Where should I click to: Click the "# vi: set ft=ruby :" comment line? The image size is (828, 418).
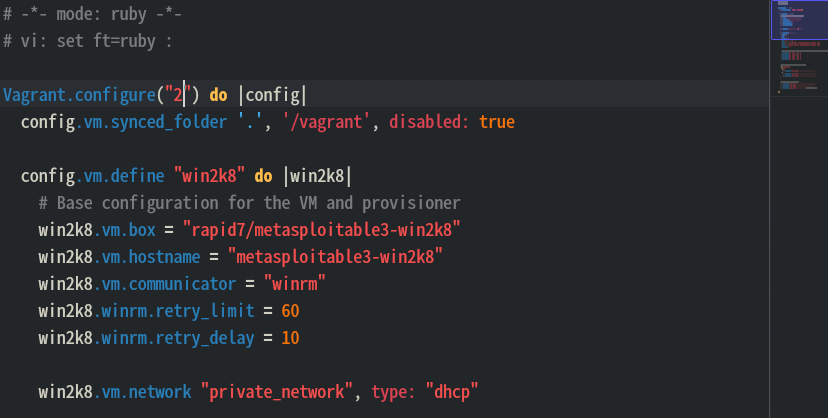coord(89,41)
